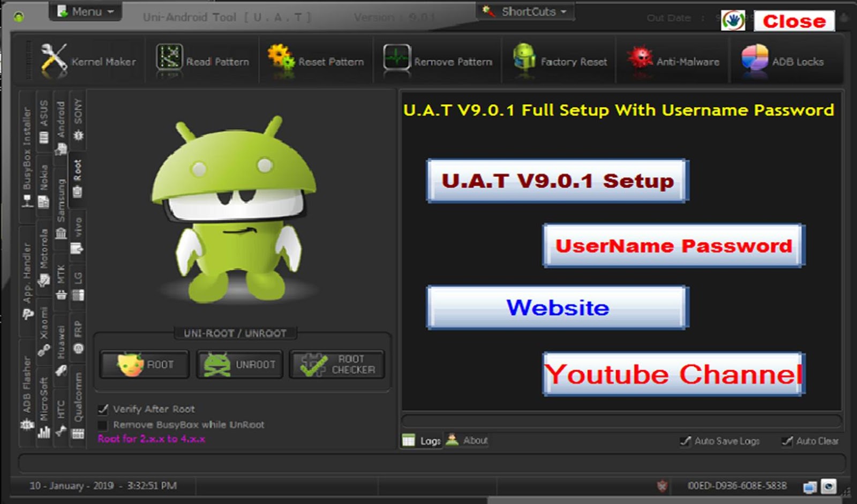Toggle the Auto Clear checkbox
The height and width of the screenshot is (504, 857).
[x=787, y=441]
